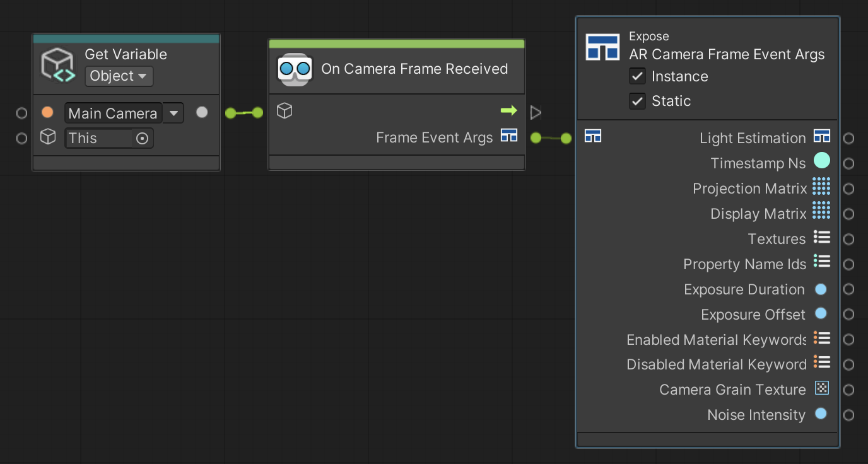The width and height of the screenshot is (868, 464).
Task: Open the Object type dropdown on Get Variable
Action: coord(119,76)
